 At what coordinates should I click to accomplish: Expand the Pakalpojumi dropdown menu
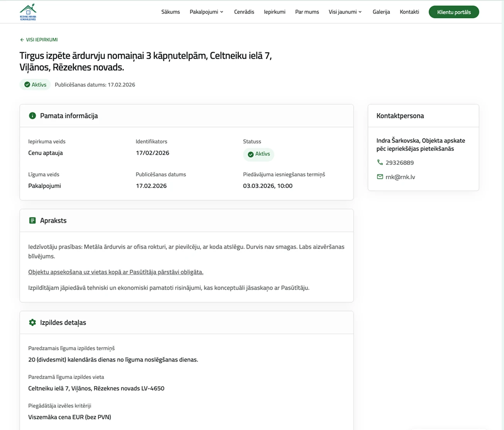pyautogui.click(x=206, y=12)
